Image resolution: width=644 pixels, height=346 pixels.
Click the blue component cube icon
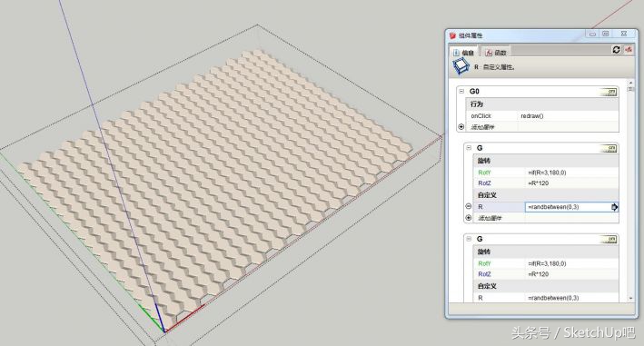pyautogui.click(x=461, y=66)
